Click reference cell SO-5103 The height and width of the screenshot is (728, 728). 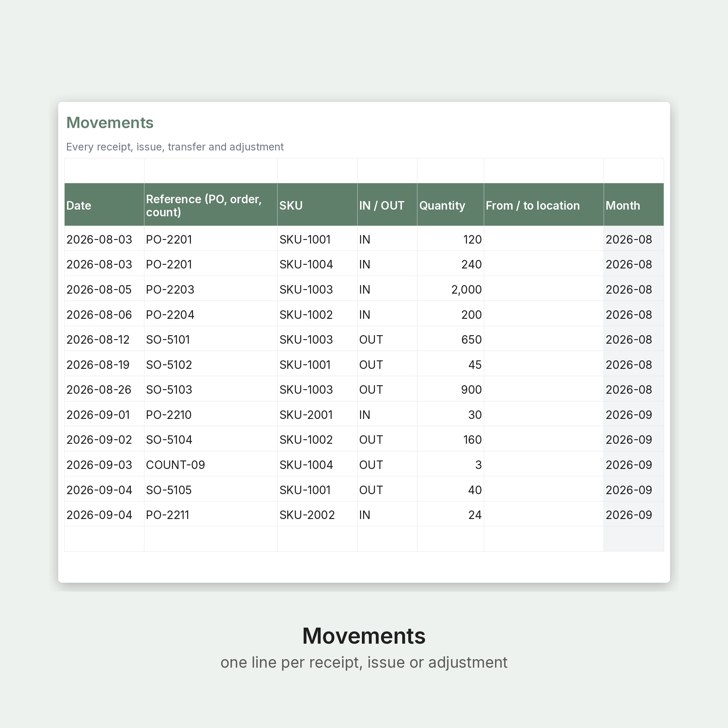point(211,389)
